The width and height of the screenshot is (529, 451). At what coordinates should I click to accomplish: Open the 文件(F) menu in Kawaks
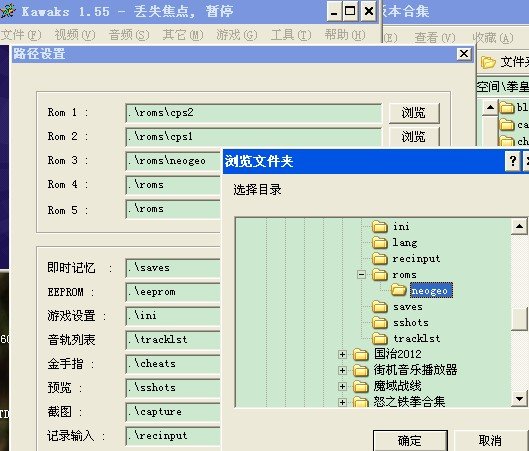tap(21, 35)
